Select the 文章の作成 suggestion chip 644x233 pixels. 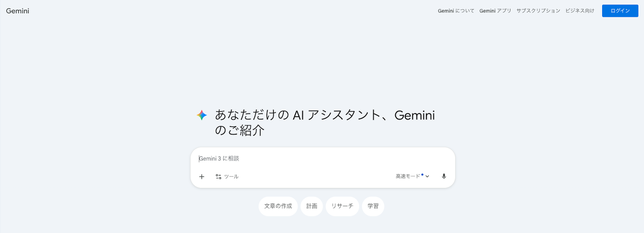pyautogui.click(x=278, y=206)
